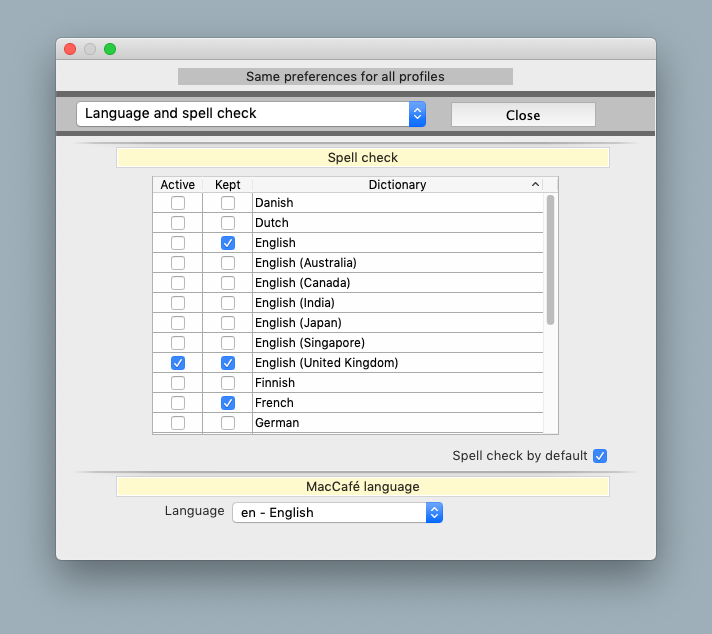Uncheck Kept checkbox for French
Image resolution: width=712 pixels, height=634 pixels.
click(228, 403)
